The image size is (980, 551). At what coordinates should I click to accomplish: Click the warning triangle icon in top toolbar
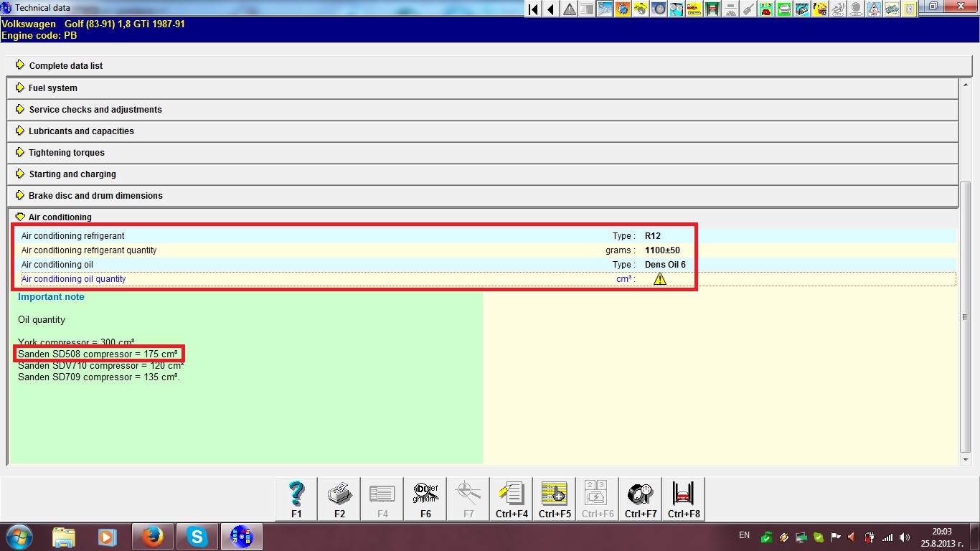point(569,9)
